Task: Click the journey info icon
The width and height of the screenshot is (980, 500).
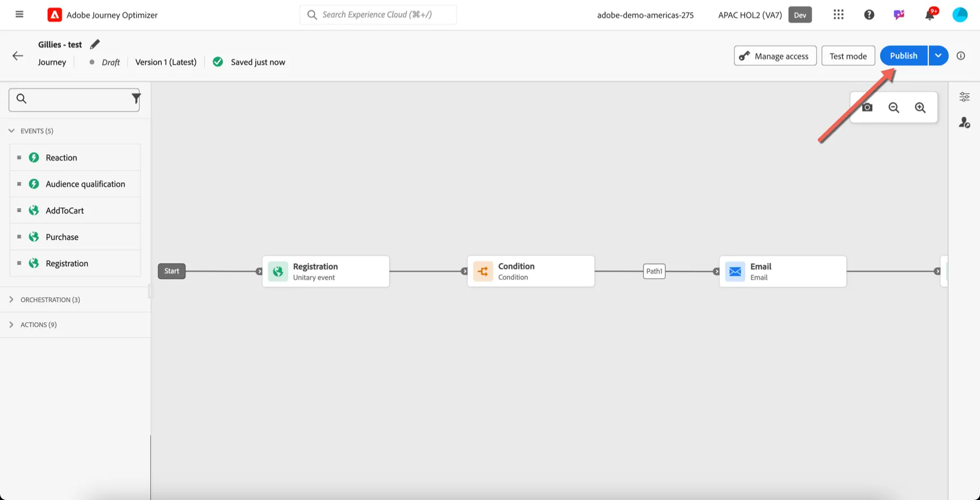Action: [961, 56]
